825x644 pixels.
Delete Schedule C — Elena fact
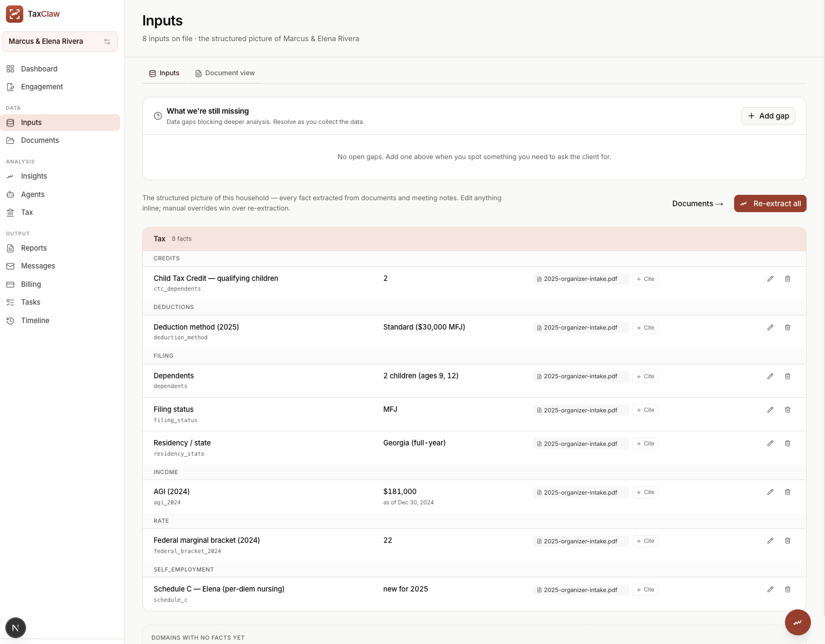(x=788, y=589)
